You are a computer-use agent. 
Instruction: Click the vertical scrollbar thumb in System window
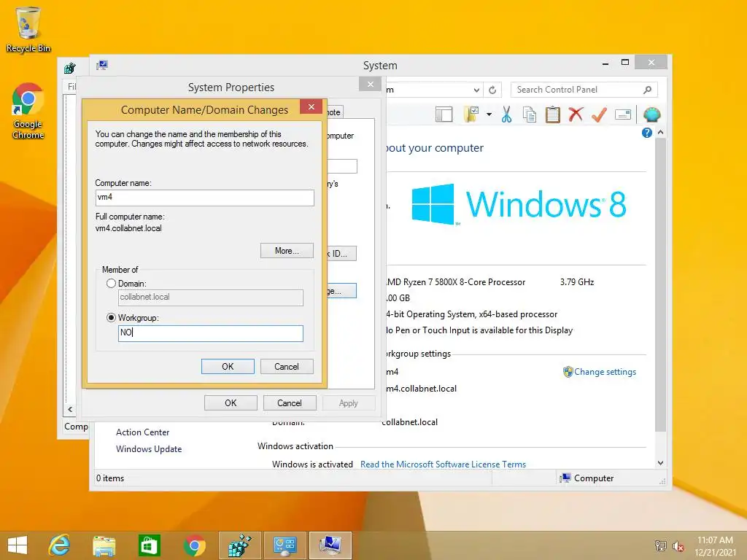tap(660, 285)
